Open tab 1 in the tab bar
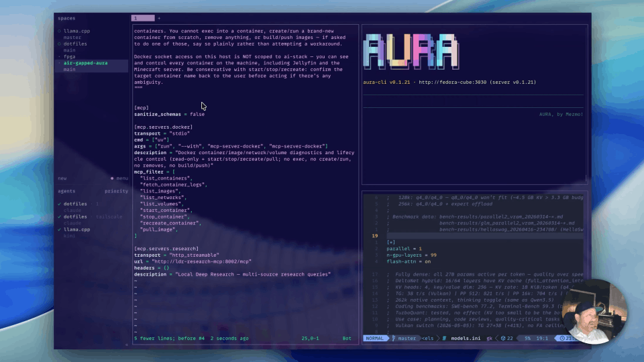Screen dimensions: 644x362 pos(143,18)
